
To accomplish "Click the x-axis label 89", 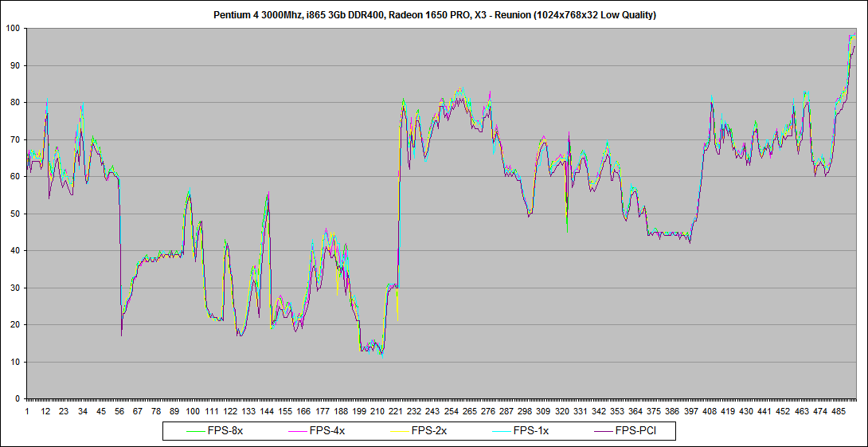I will pyautogui.click(x=174, y=412).
